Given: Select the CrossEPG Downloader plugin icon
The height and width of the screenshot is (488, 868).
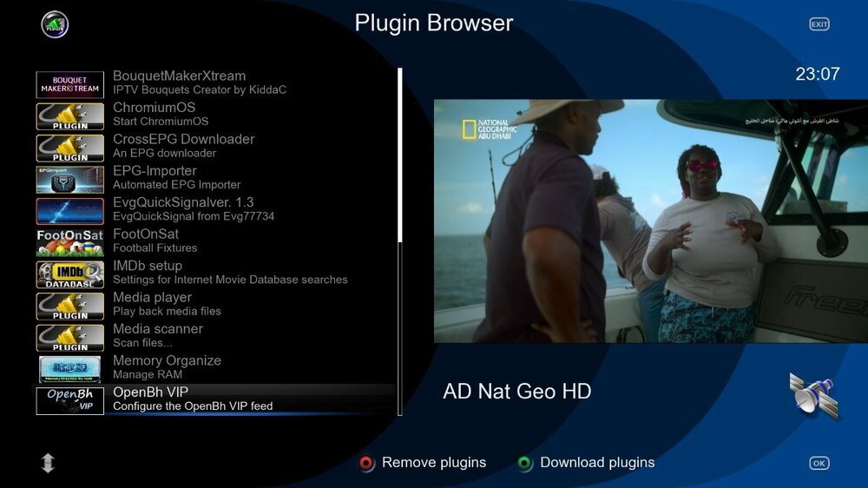Looking at the screenshot, I should 69,148.
